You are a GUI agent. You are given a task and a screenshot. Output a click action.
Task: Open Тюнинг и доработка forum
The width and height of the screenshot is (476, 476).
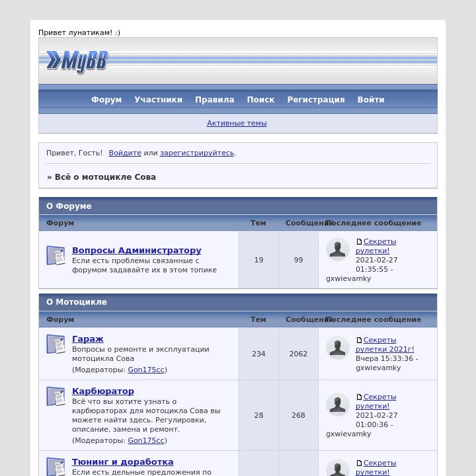coord(123,461)
